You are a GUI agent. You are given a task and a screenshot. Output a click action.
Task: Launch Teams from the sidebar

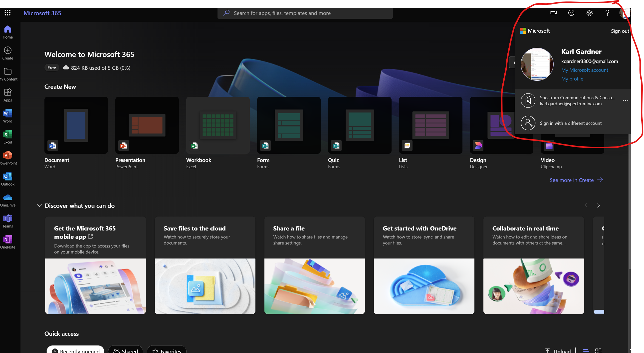(x=8, y=221)
